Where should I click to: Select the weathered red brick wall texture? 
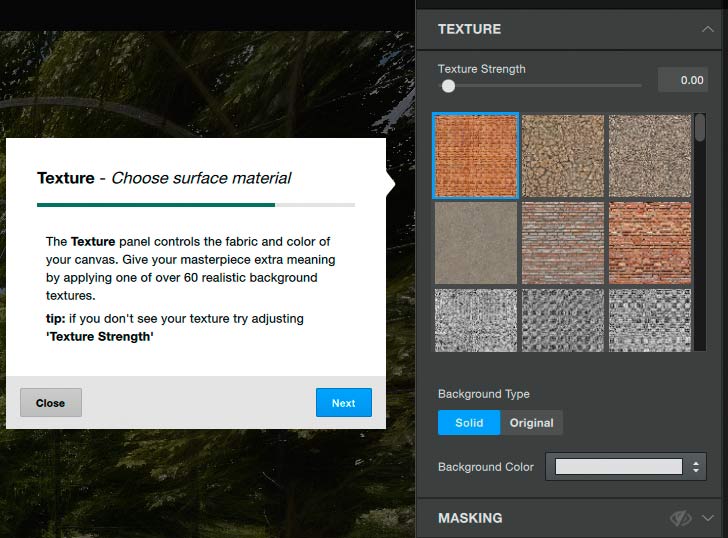tap(563, 243)
